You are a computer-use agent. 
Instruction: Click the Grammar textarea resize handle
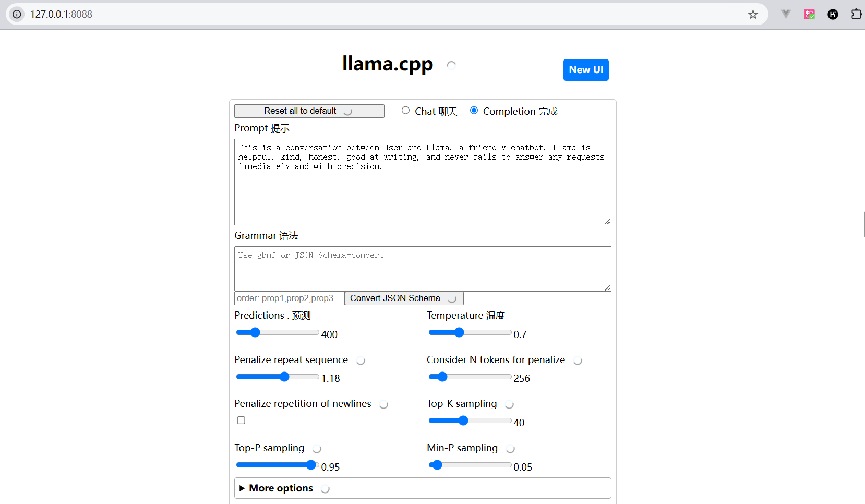pos(607,288)
